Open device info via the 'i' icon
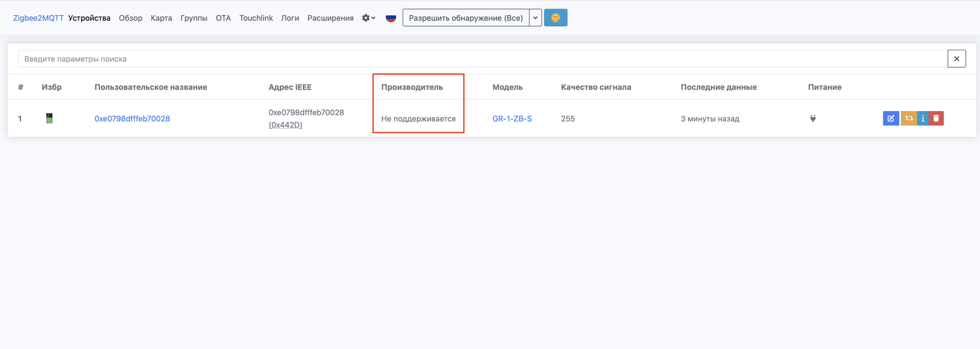The height and width of the screenshot is (349, 980). click(923, 118)
